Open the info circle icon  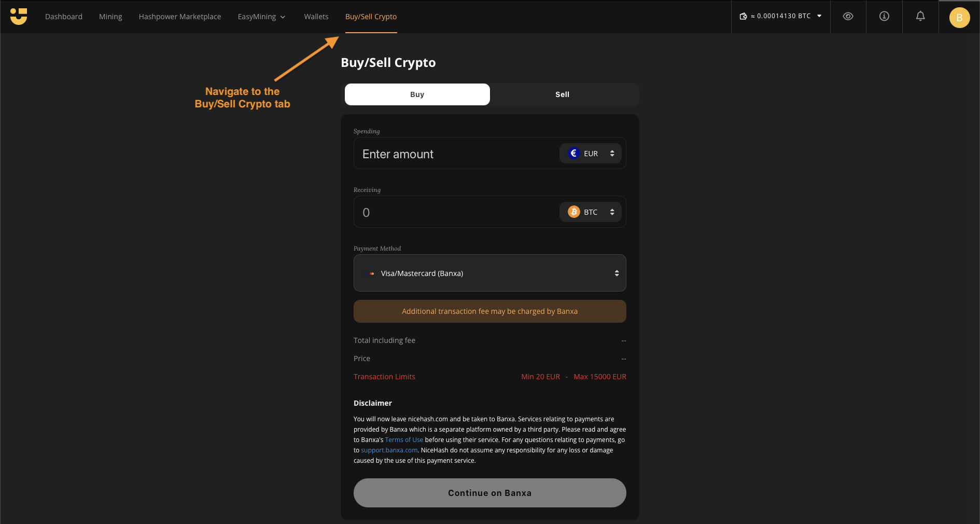(x=884, y=17)
